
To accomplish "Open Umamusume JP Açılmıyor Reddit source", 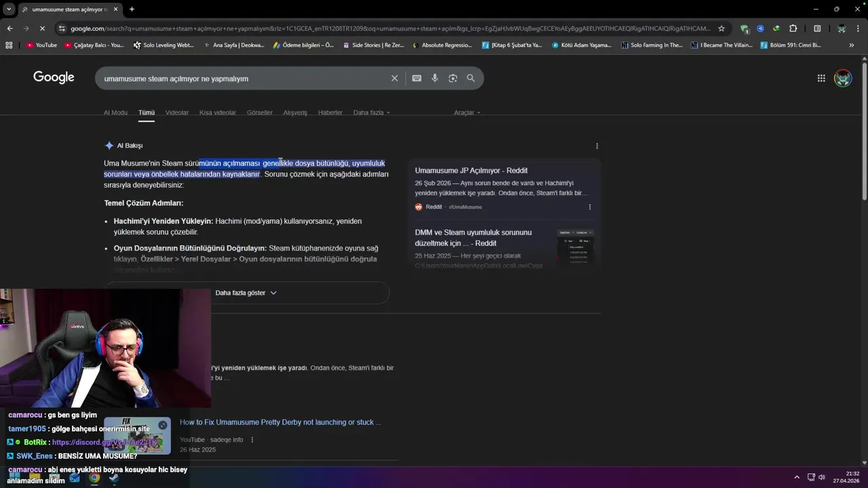I will click(471, 171).
